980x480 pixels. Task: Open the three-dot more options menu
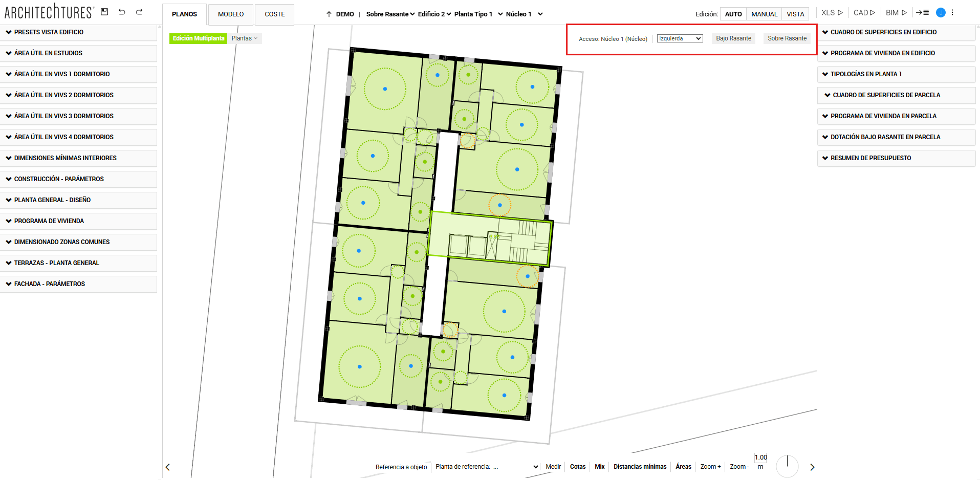coord(952,13)
